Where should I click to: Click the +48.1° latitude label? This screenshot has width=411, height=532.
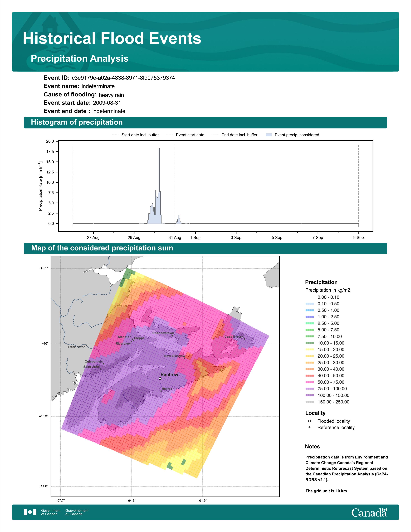pyautogui.click(x=44, y=268)
